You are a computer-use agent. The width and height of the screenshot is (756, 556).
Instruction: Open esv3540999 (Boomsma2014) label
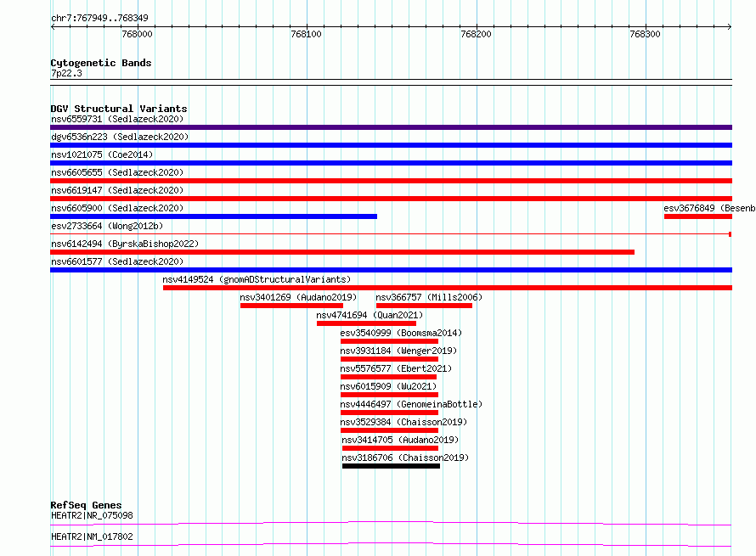point(401,333)
